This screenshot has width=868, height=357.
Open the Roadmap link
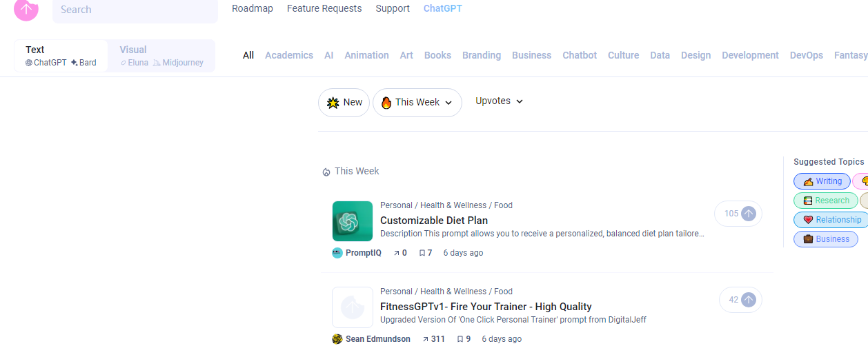[x=253, y=8]
